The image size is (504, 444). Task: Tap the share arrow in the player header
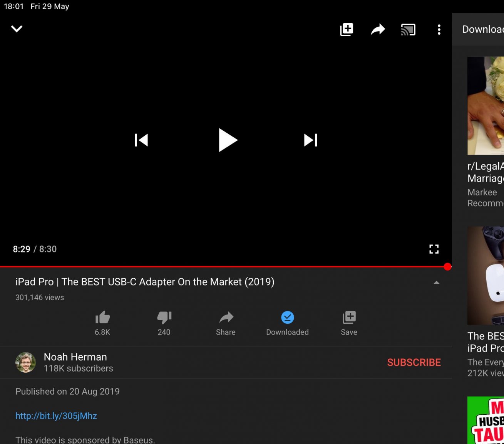[378, 29]
